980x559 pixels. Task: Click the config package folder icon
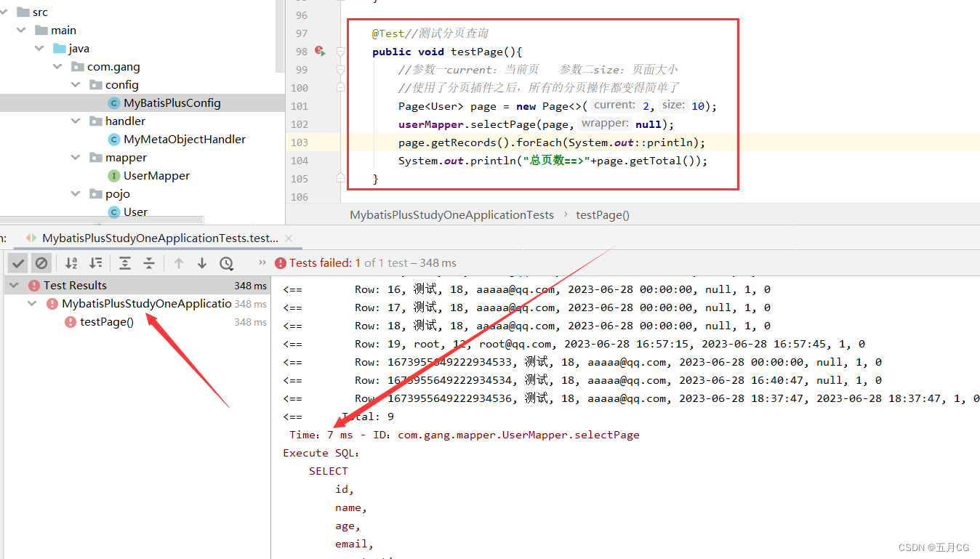tap(96, 85)
